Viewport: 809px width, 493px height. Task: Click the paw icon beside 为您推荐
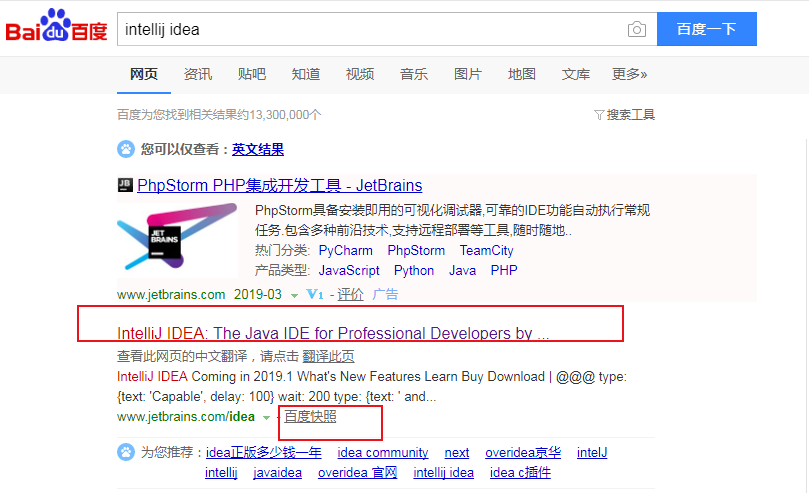[125, 452]
